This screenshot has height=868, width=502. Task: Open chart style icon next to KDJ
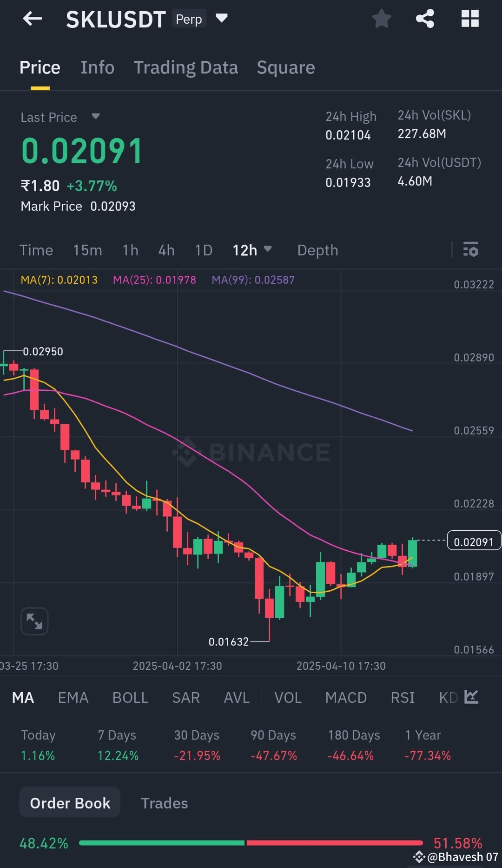(x=472, y=697)
